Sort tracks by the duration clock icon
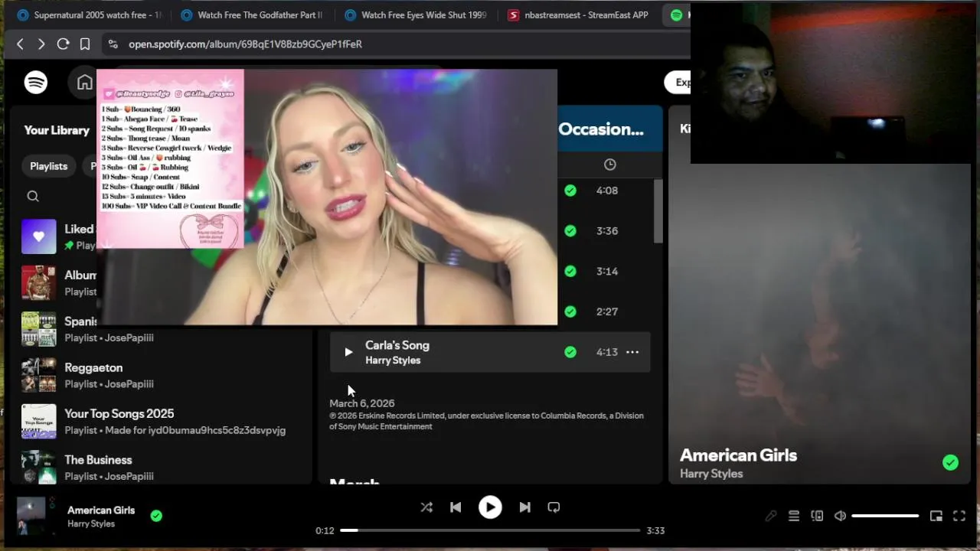The image size is (980, 551). (x=609, y=165)
